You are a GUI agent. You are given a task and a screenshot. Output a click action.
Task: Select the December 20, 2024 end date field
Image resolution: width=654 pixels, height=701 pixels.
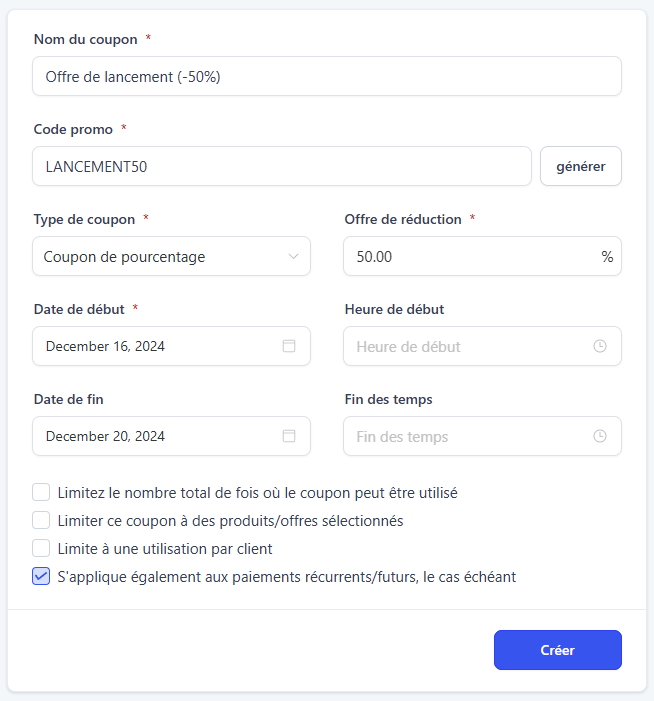[171, 436]
